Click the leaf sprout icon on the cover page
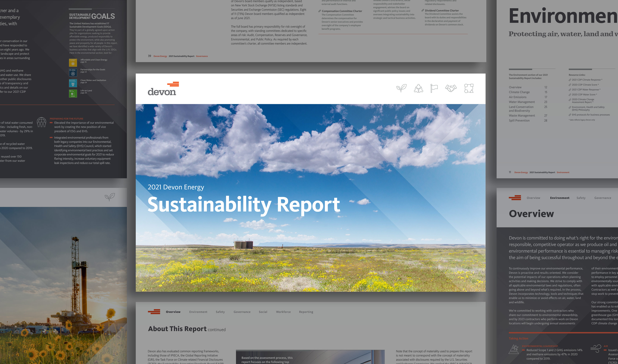Viewport: 618px width, 364px height. coord(401,88)
